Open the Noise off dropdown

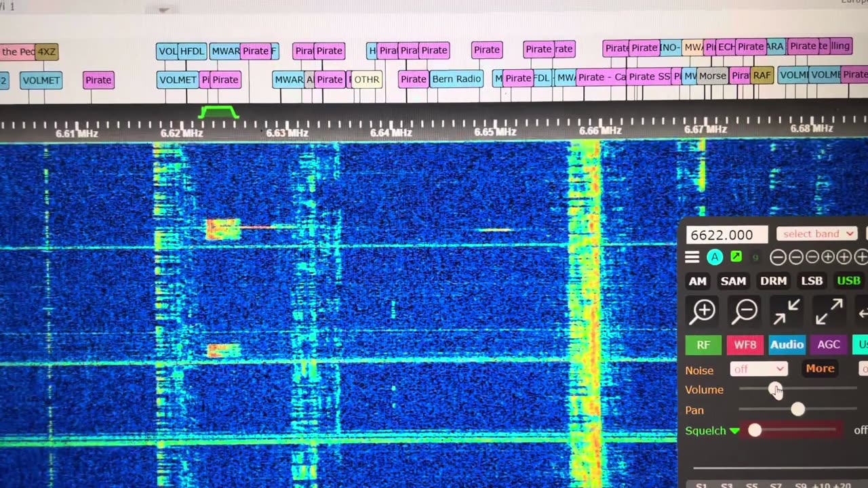pyautogui.click(x=759, y=369)
